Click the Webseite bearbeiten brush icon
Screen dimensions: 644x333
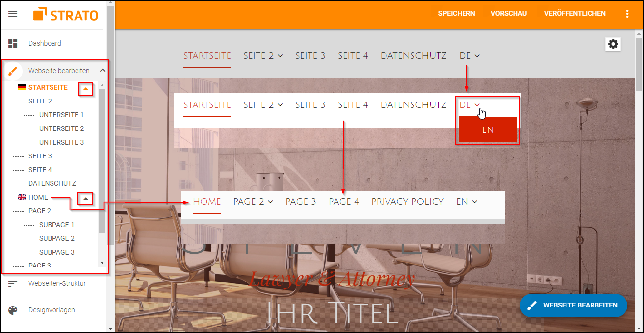13,71
